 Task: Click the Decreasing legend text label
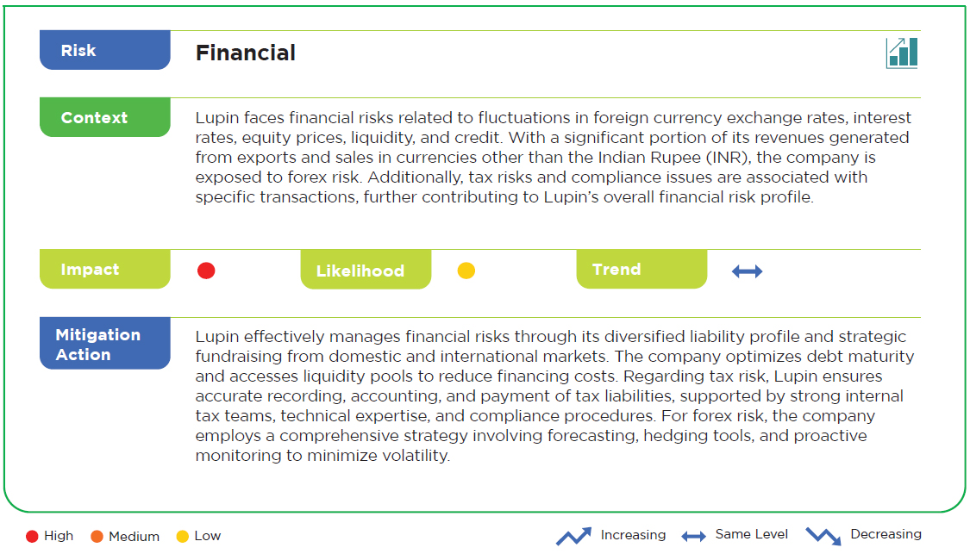click(x=886, y=534)
